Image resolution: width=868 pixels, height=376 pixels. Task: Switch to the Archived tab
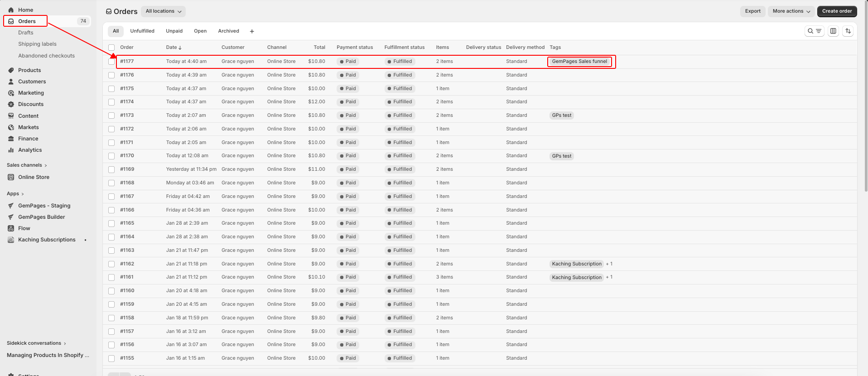coord(228,31)
